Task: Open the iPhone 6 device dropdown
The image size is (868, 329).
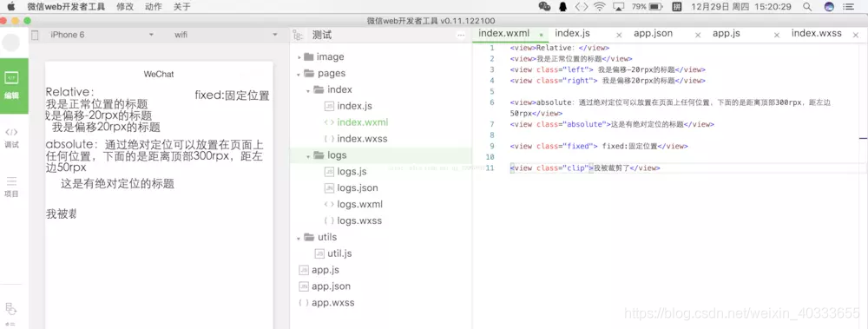Action: (102, 35)
